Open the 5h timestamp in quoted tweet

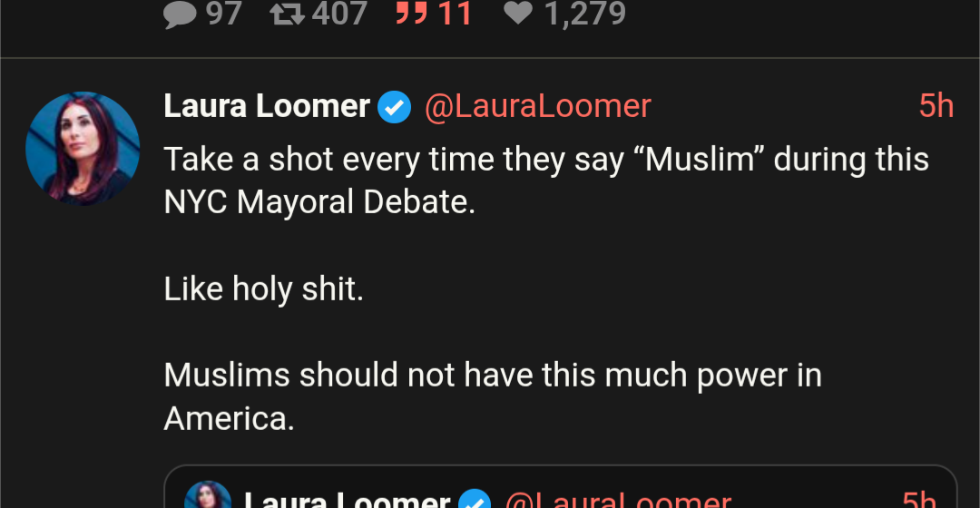(918, 499)
